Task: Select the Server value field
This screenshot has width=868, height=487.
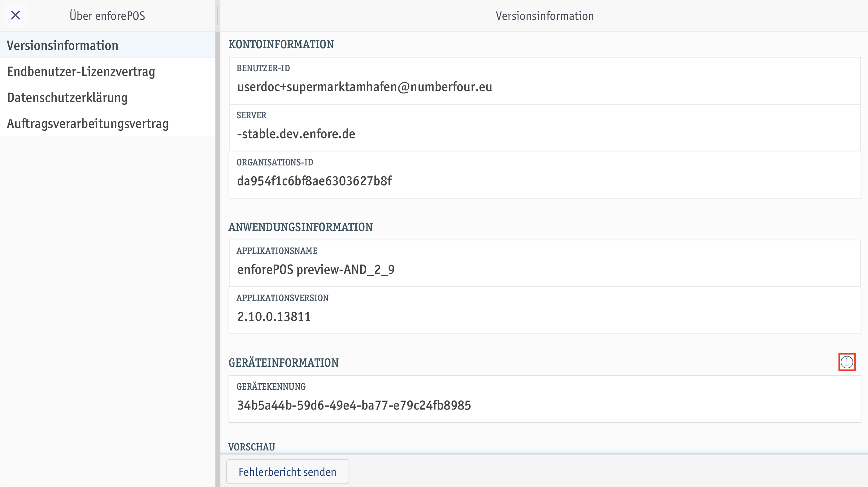Action: click(x=545, y=128)
